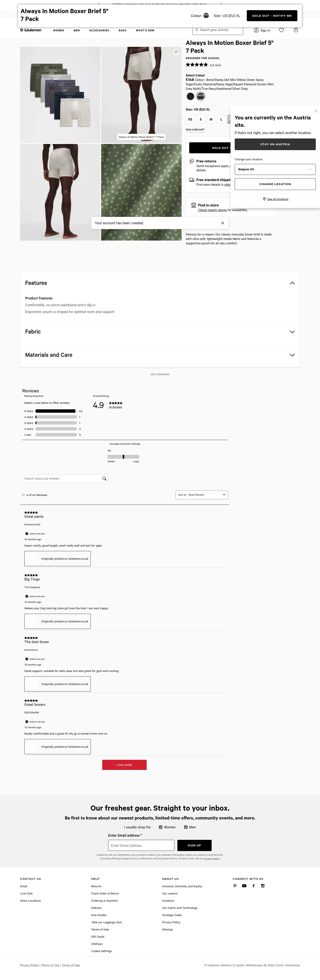Click the reviews search magnifier icon

[x=104, y=479]
